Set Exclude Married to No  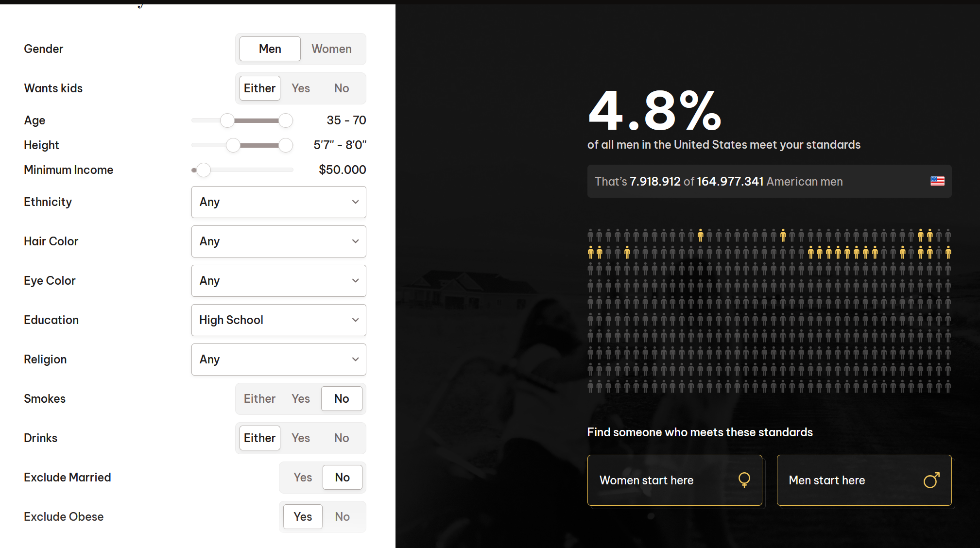click(x=343, y=478)
